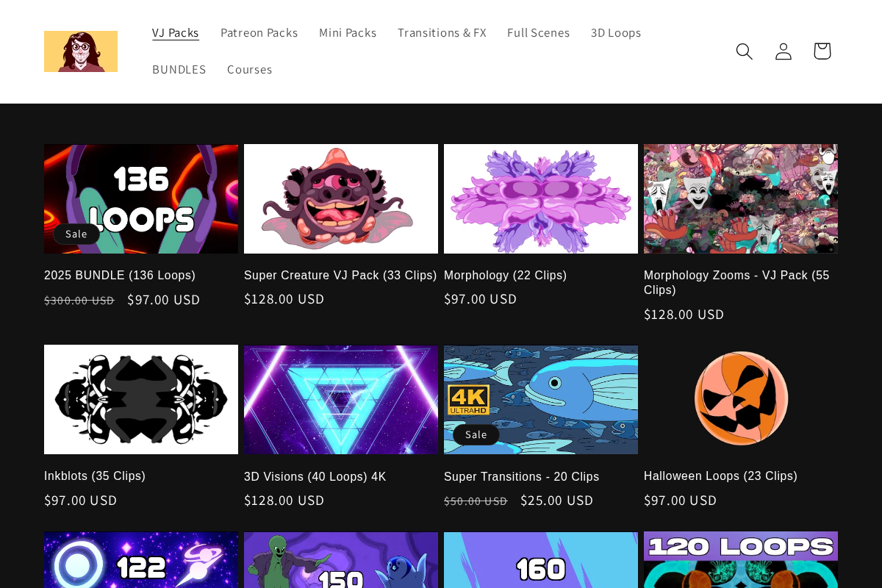
Task: Navigate to Patreon Packs
Action: pos(259,32)
